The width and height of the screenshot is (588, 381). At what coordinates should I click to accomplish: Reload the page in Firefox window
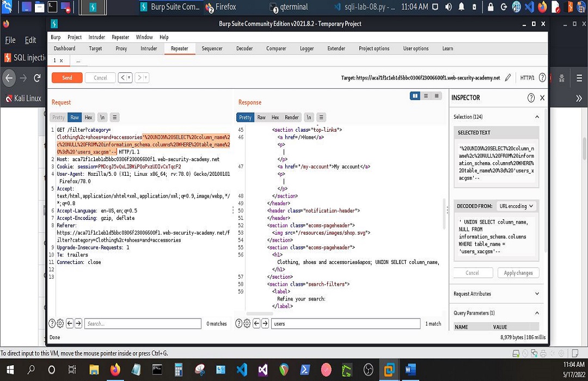[x=37, y=78]
